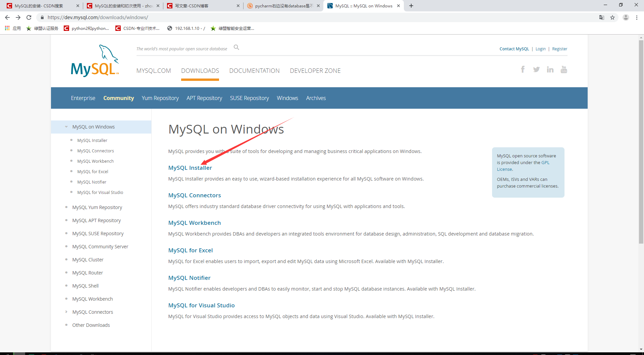Open the MYSQL.COM navigation item
The width and height of the screenshot is (644, 355).
pos(154,71)
